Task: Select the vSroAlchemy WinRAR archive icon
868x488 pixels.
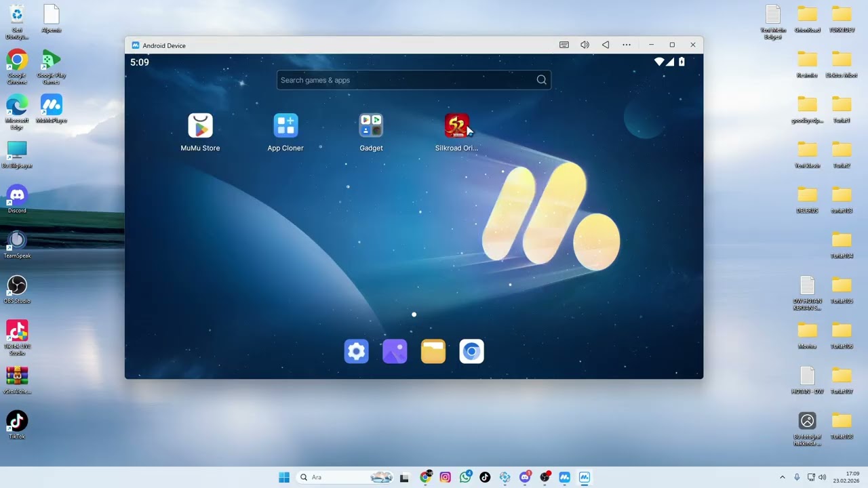Action: click(x=17, y=380)
